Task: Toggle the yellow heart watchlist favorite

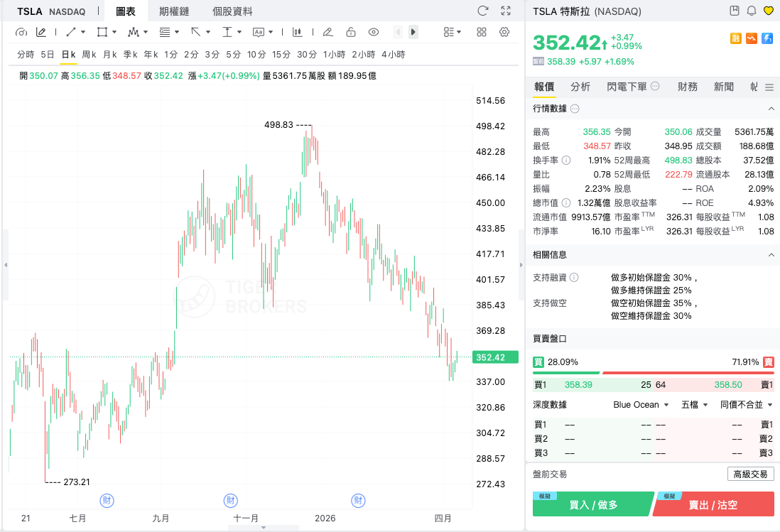Action: [x=769, y=11]
